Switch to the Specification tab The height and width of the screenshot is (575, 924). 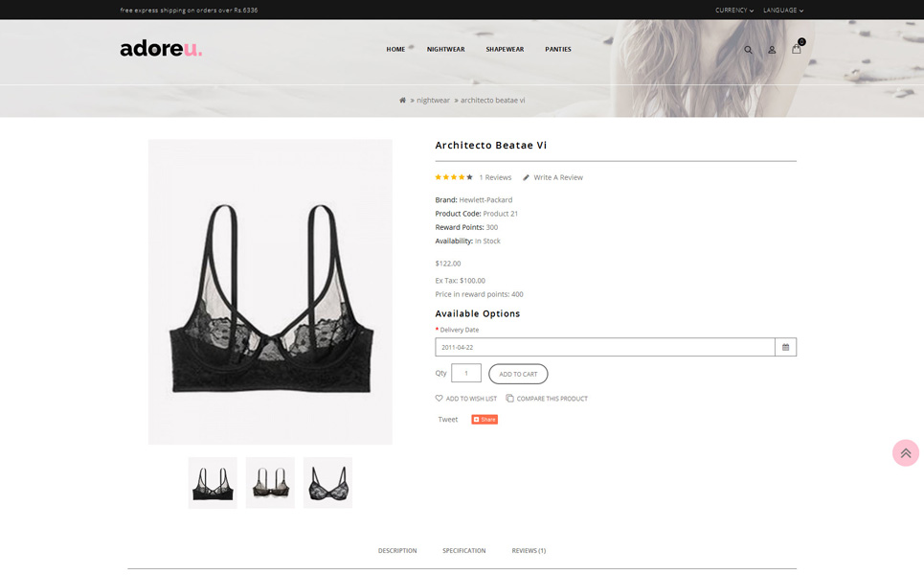463,551
